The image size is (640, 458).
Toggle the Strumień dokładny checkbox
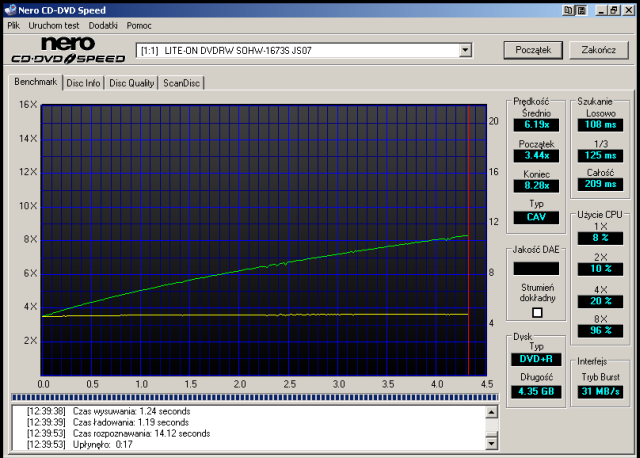(x=537, y=313)
